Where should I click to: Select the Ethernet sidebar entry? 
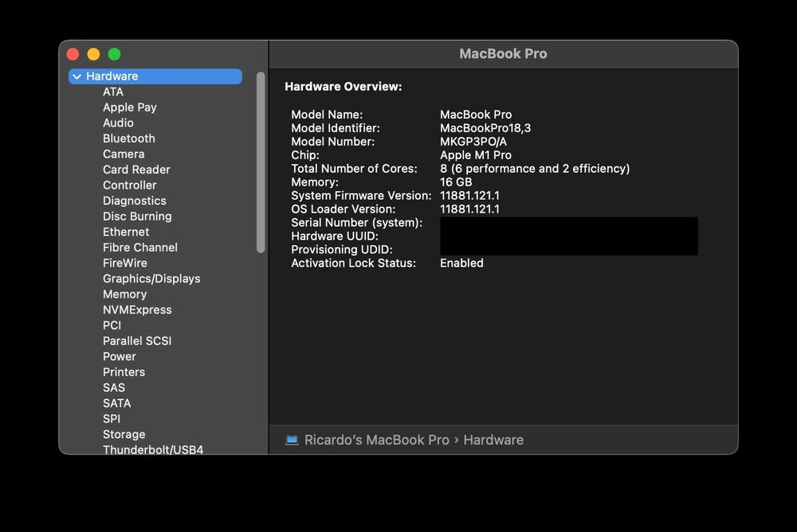point(126,232)
